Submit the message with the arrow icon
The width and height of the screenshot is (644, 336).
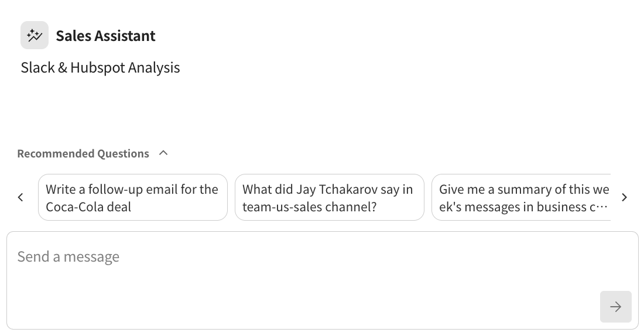pos(615,307)
